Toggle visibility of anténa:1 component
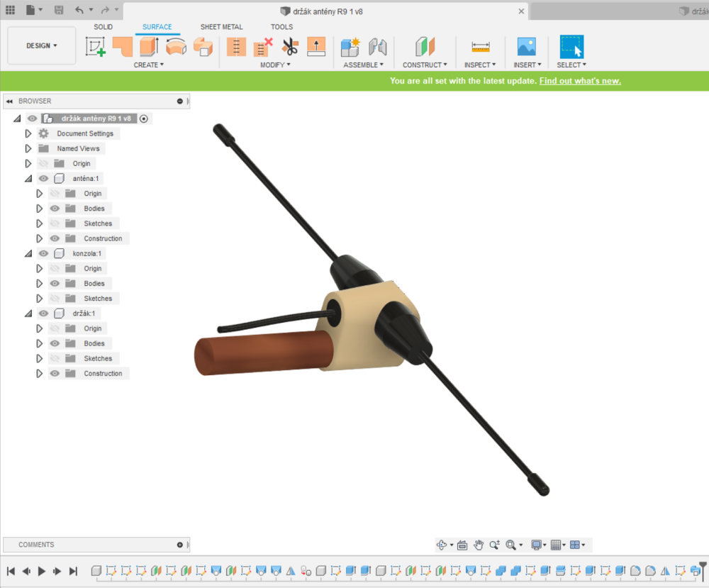The height and width of the screenshot is (588, 709). [x=44, y=179]
